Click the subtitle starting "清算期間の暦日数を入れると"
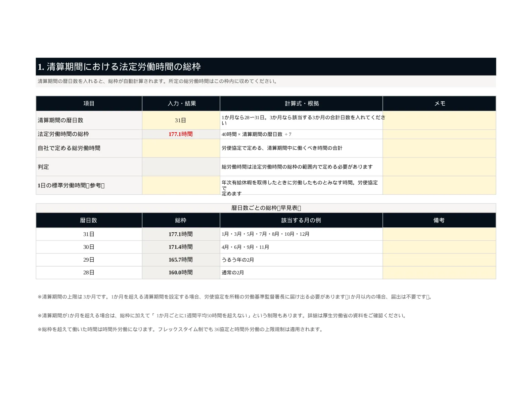Screen dimensions: 532x411 coord(158,81)
